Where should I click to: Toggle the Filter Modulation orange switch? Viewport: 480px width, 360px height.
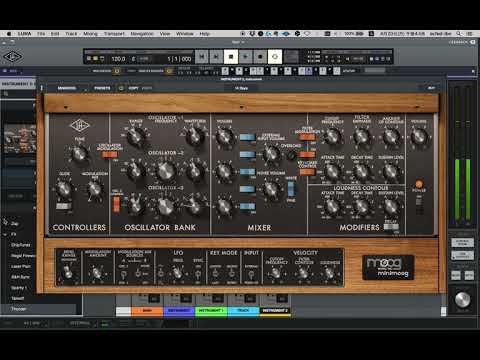click(x=307, y=137)
